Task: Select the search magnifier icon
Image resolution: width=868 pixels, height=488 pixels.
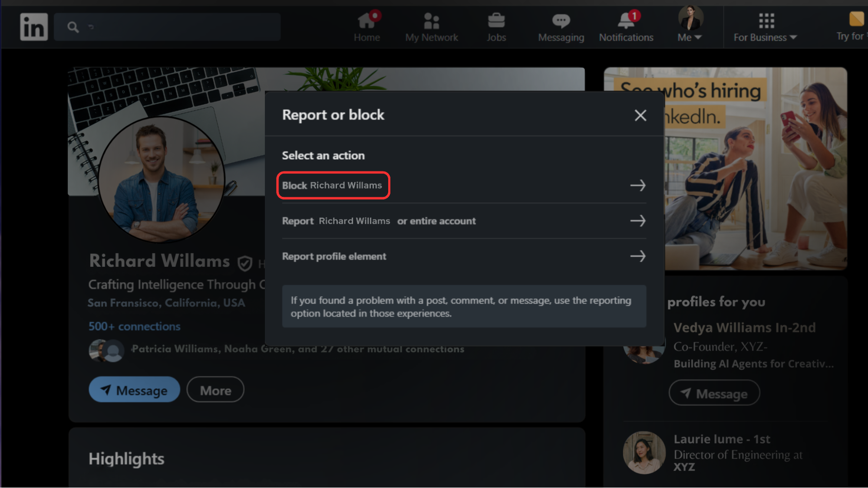Action: (x=73, y=26)
